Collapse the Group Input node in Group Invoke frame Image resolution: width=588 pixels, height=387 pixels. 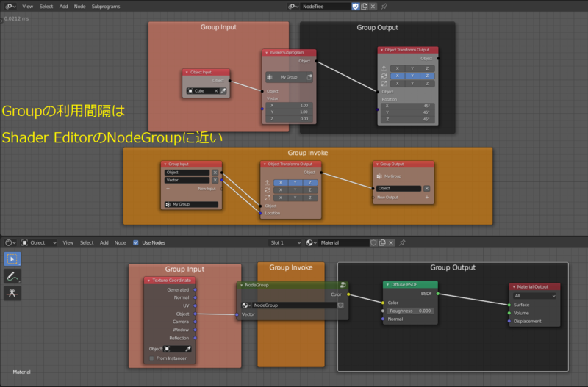tap(165, 164)
